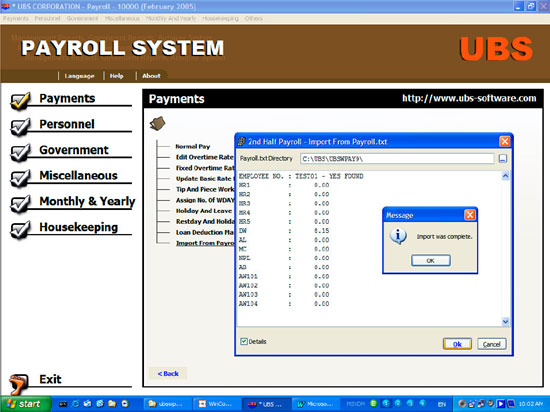Click the UBS taskbar button

[266, 404]
